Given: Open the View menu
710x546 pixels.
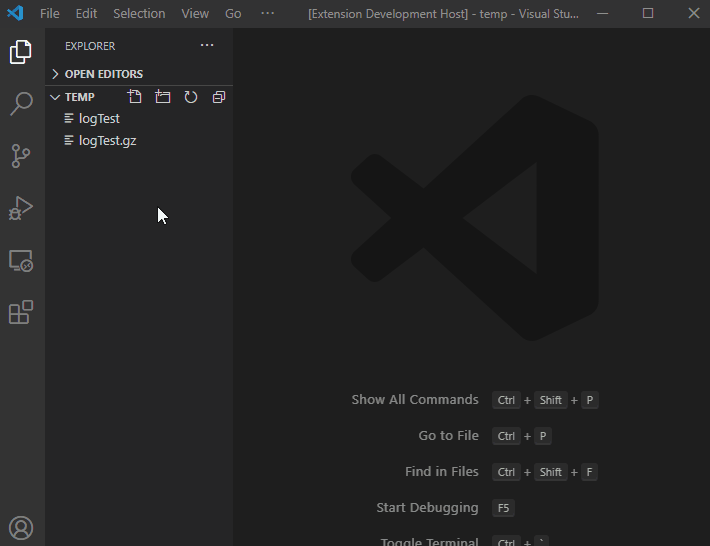Looking at the screenshot, I should point(195,14).
